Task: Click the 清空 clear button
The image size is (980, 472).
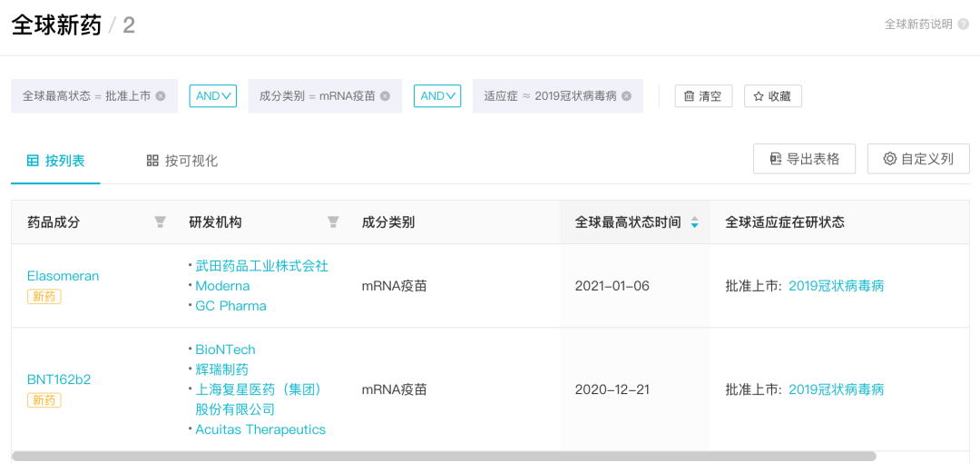Action: (x=703, y=96)
